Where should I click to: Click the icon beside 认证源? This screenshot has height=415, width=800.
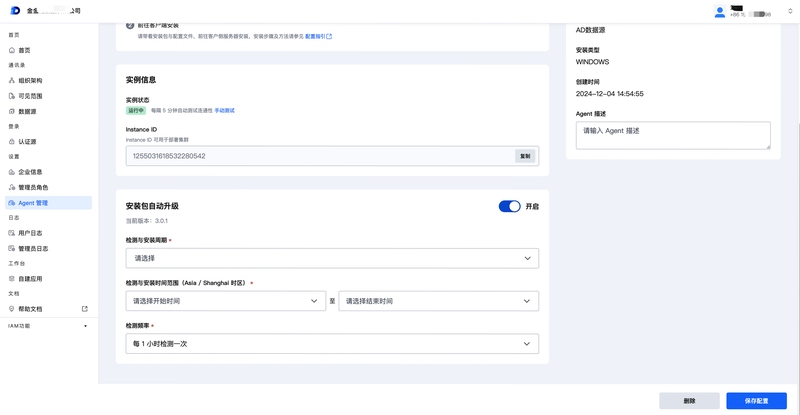12,141
